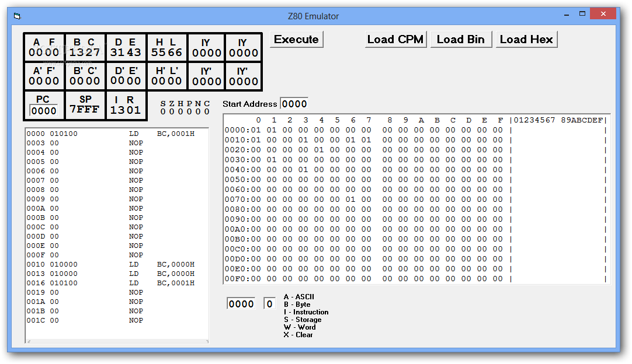This screenshot has height=364, width=632.
Task: Select the BC register showing 1327
Action: click(x=85, y=47)
